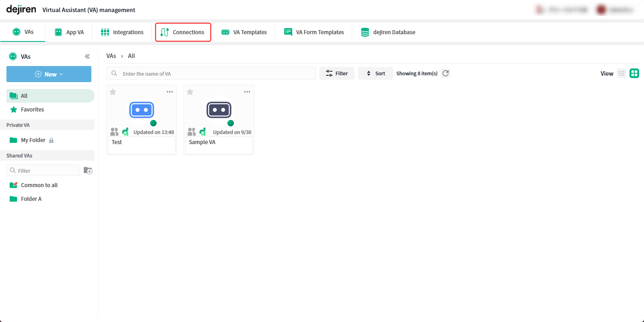Open the Sort options

[x=376, y=73]
